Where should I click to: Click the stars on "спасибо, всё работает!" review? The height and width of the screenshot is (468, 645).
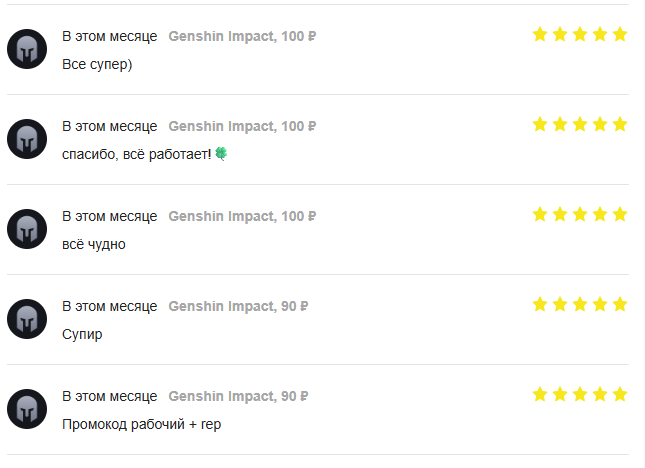(x=580, y=125)
